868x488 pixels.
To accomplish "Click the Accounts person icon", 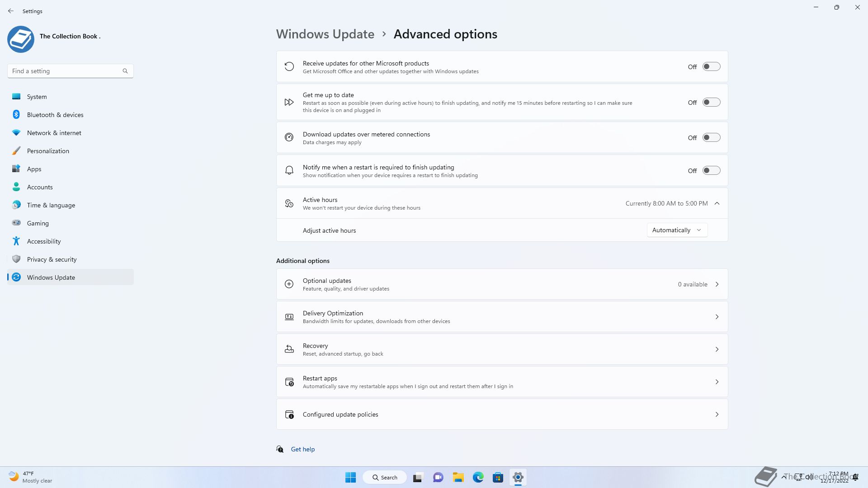I will click(x=16, y=187).
